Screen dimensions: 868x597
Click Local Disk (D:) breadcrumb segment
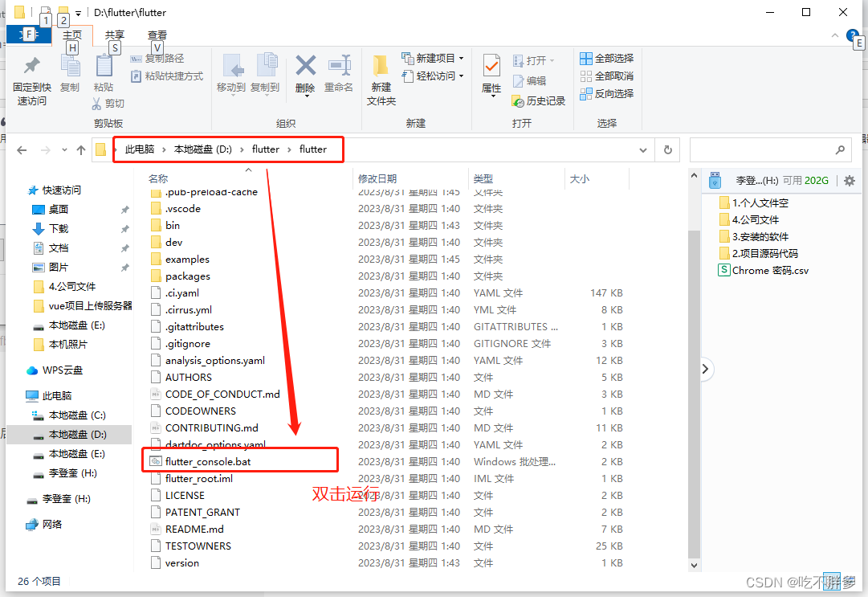coord(203,149)
